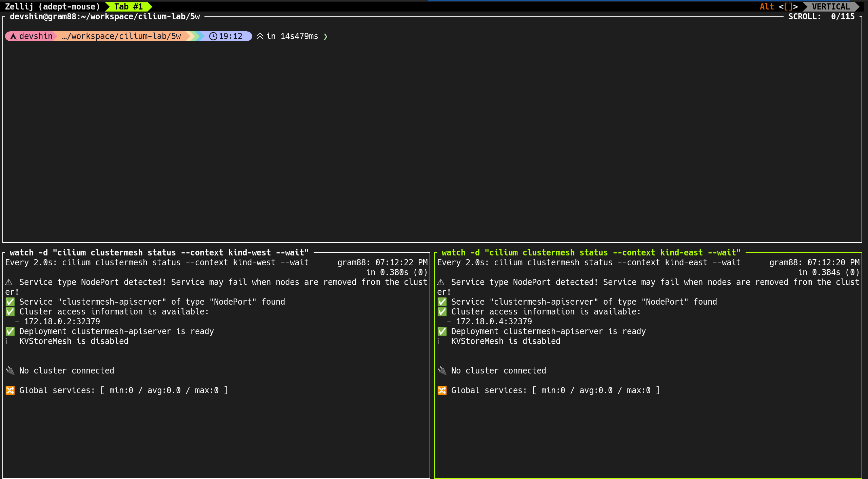This screenshot has width=868, height=479.
Task: Click check icon for Cluster access information, west pane
Action: tap(10, 311)
